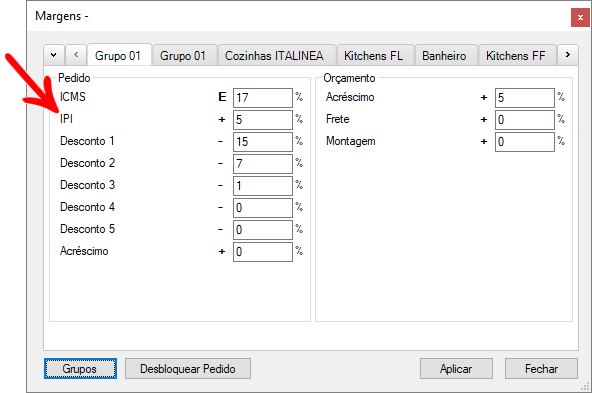592x393 pixels.
Task: Click the Desconto 2 input box
Action: pos(263,163)
